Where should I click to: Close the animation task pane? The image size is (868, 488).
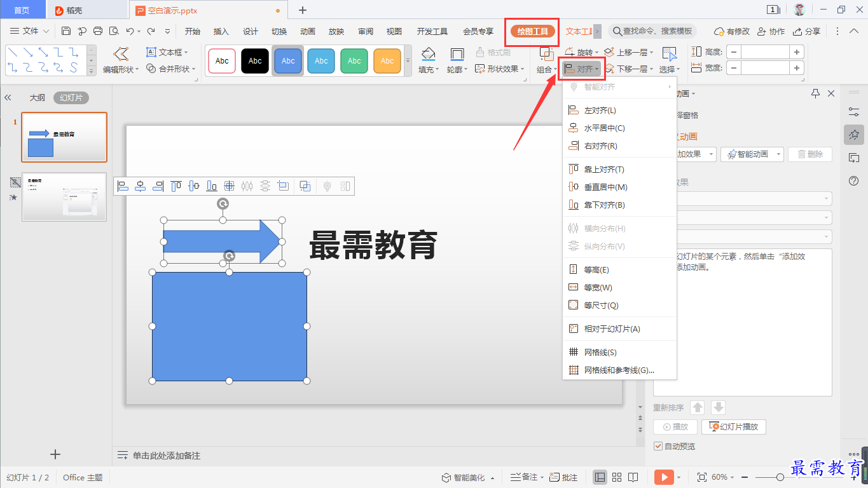pyautogui.click(x=831, y=93)
